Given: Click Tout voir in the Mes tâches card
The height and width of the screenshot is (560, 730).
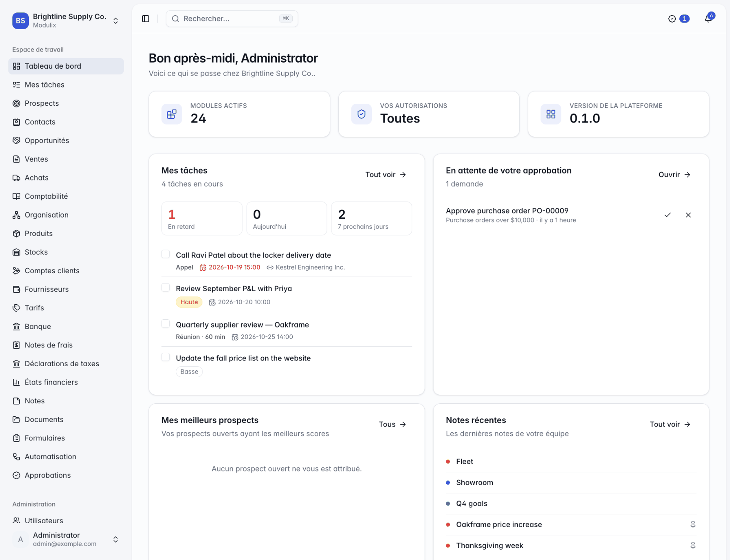Looking at the screenshot, I should click(386, 175).
